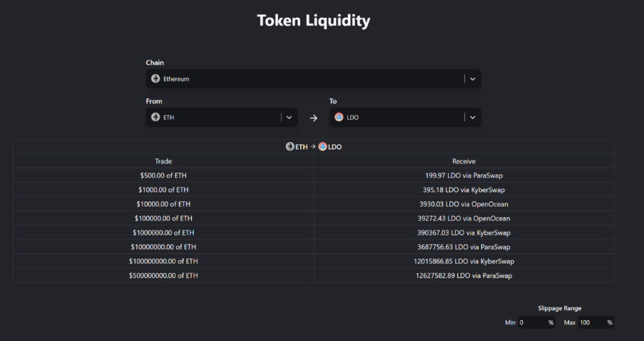The image size is (644, 341).
Task: Expand the Chain dropdown chevron
Action: [473, 79]
